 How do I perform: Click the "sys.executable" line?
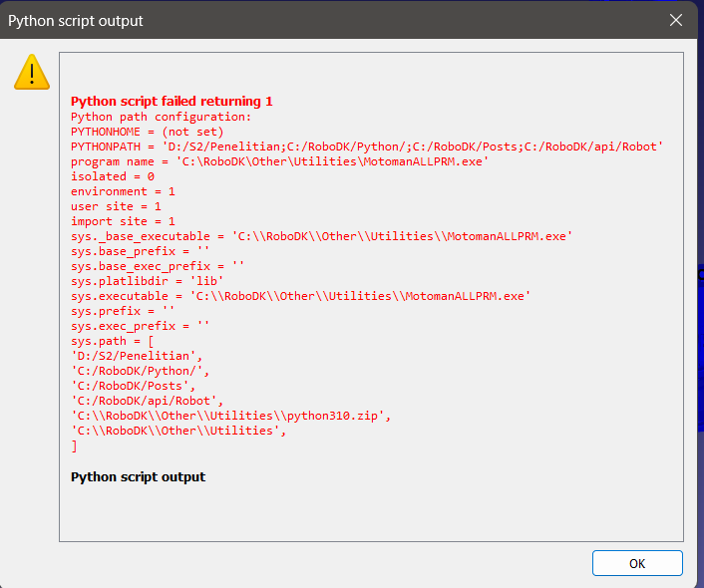pos(300,296)
